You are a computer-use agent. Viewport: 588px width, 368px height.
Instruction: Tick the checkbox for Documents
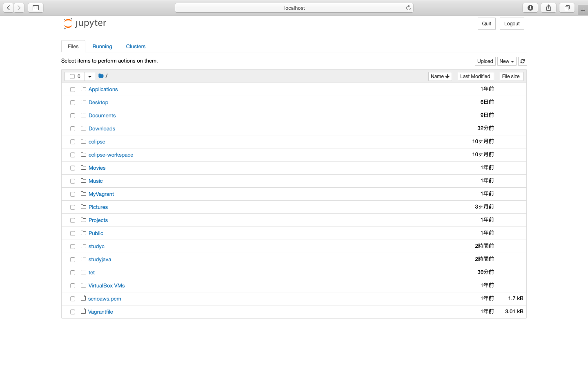tap(73, 116)
